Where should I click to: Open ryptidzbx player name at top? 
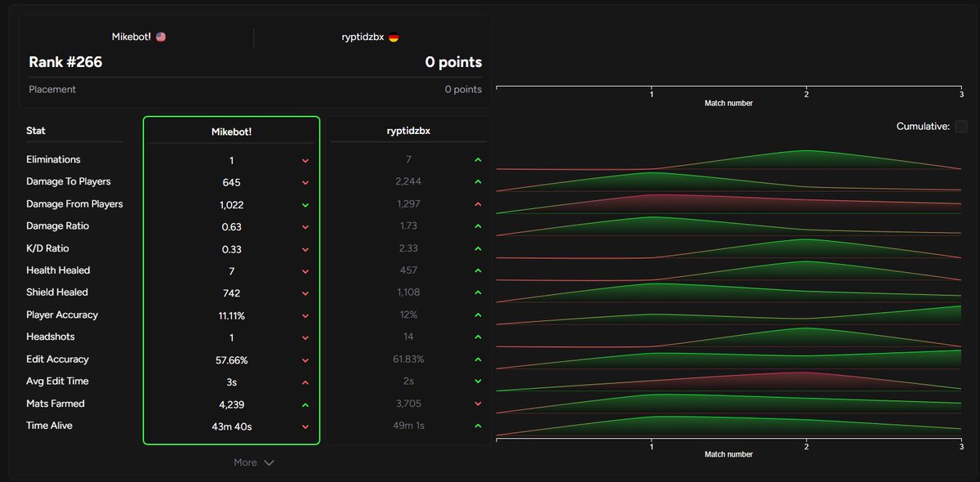click(x=363, y=38)
